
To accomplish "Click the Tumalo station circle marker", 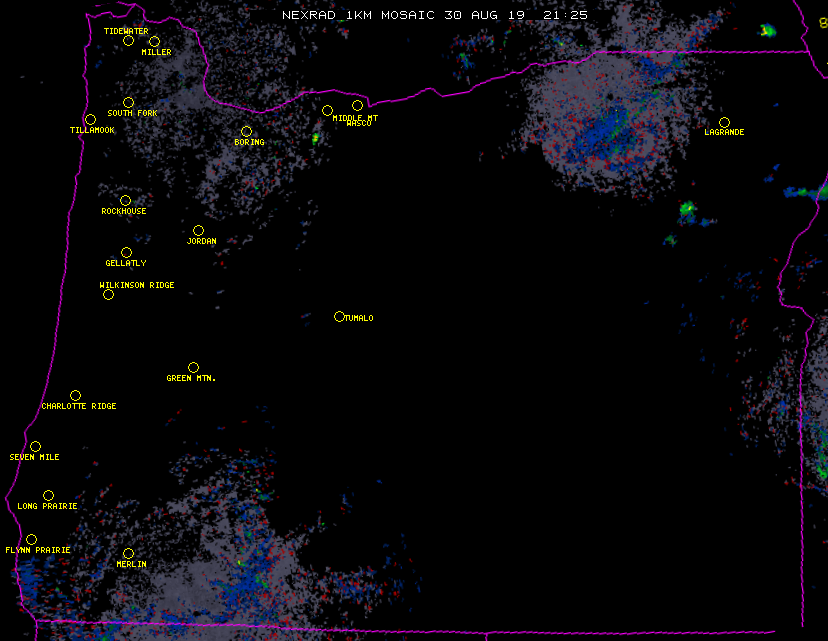I will click(339, 317).
